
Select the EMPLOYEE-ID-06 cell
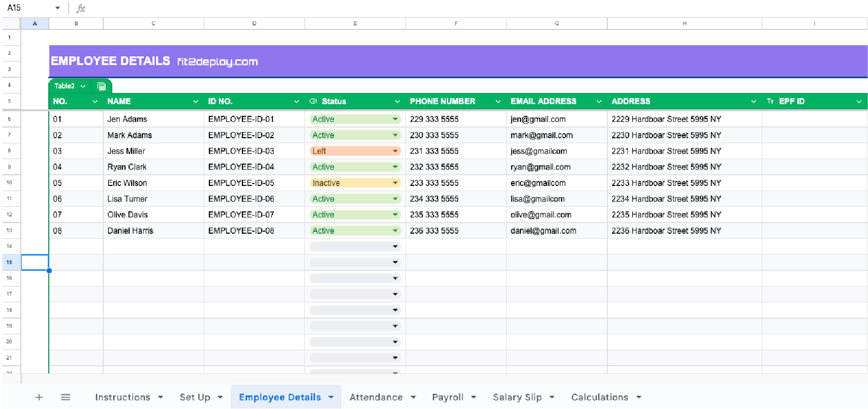(254, 199)
